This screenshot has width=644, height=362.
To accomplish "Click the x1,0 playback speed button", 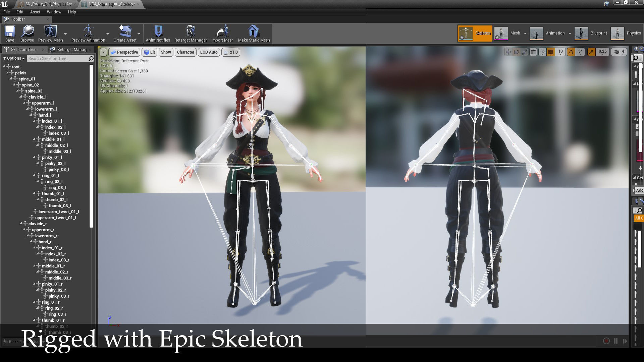I will 231,52.
